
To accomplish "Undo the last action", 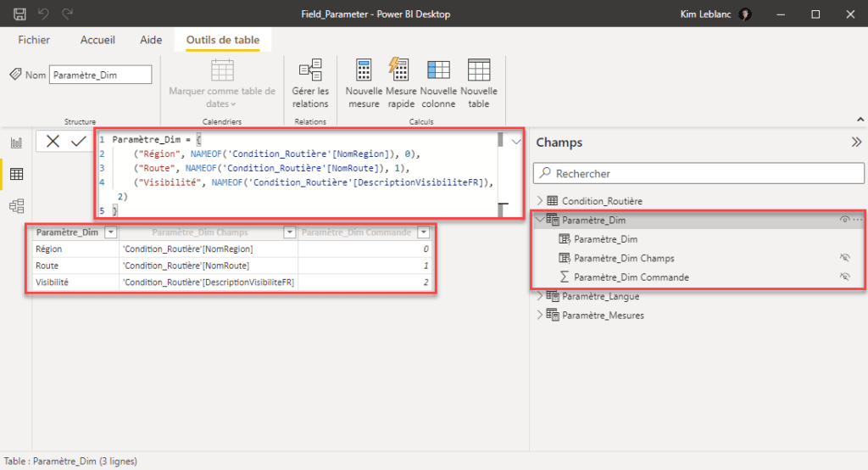I will (43, 14).
